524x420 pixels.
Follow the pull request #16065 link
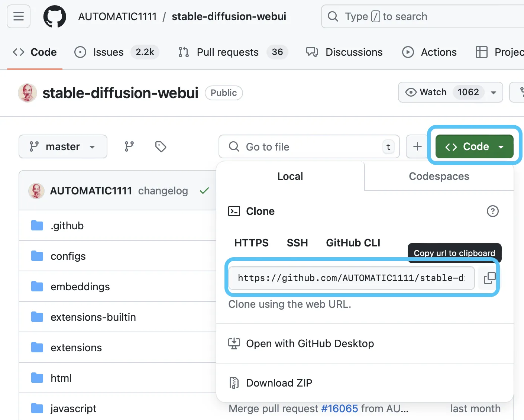point(339,408)
